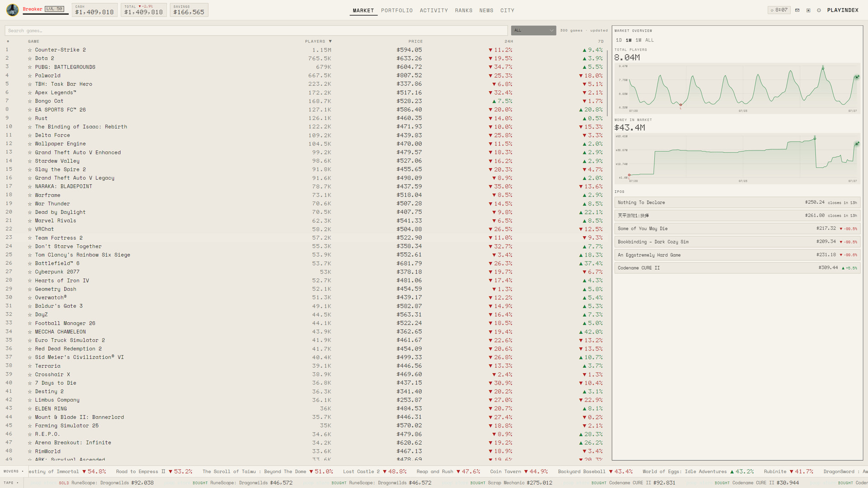Star Farming Simulator 25
The height and width of the screenshot is (488, 868).
30,426
